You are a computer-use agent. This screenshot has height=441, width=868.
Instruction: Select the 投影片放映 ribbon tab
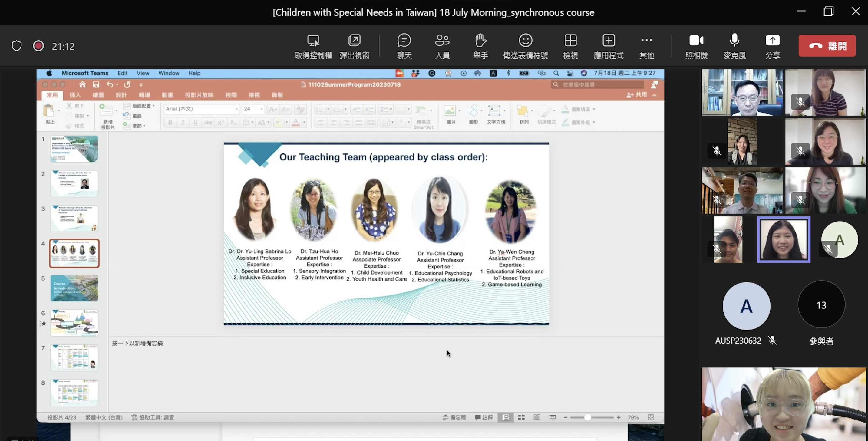tap(199, 95)
